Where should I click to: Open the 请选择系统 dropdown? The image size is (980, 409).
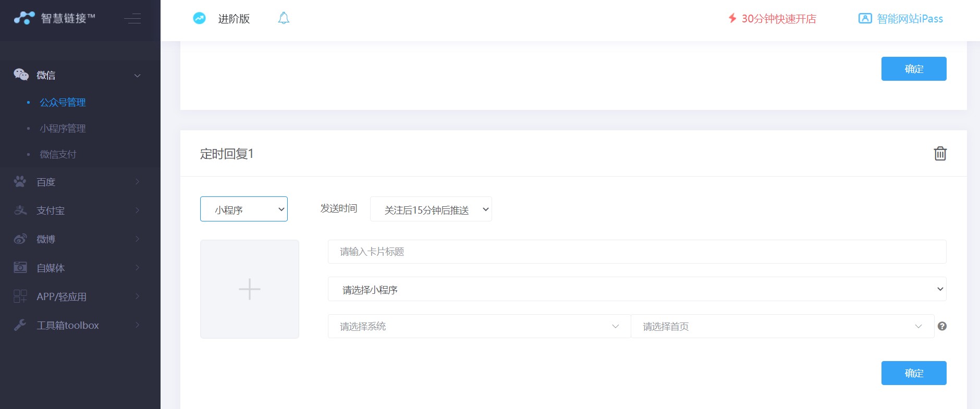(x=479, y=326)
